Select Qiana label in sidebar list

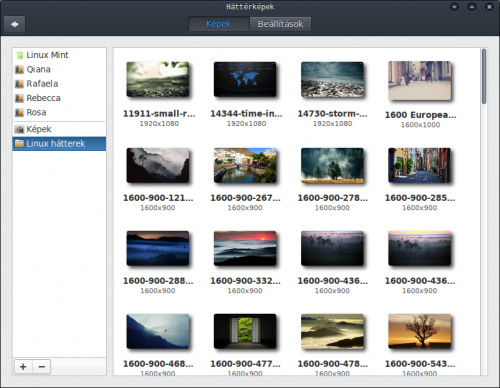point(39,69)
